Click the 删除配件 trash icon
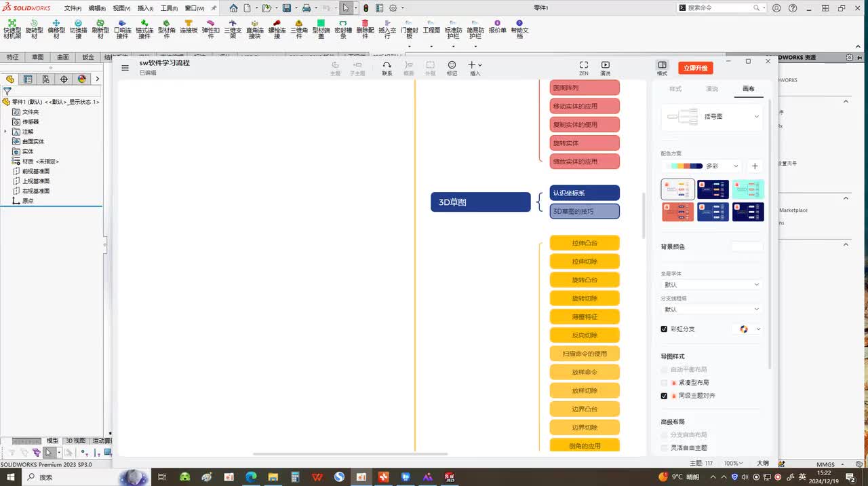 point(365,29)
